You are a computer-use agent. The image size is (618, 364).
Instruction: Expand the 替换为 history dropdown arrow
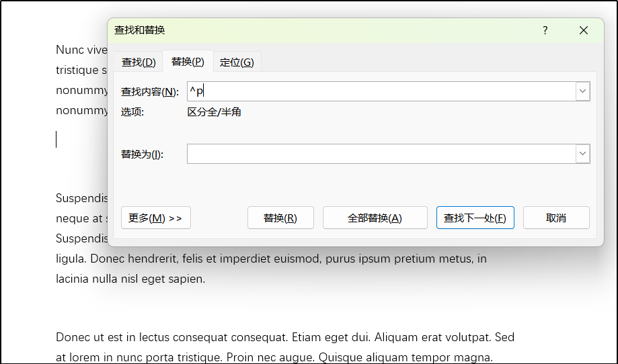(x=582, y=154)
